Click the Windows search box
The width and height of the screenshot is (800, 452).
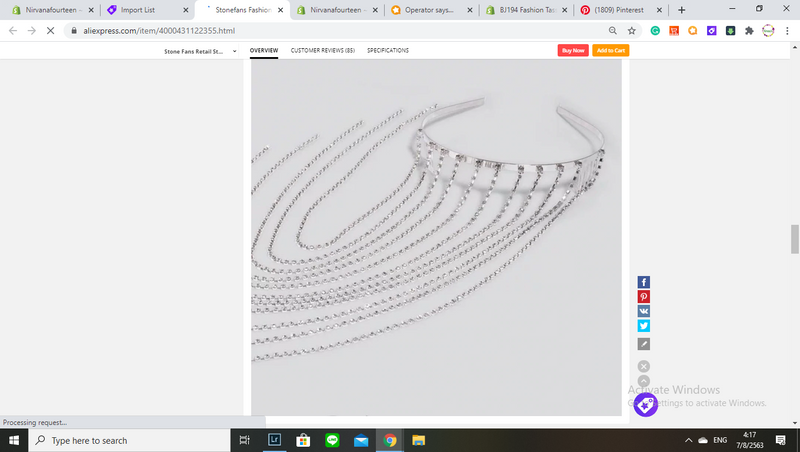[x=129, y=440]
